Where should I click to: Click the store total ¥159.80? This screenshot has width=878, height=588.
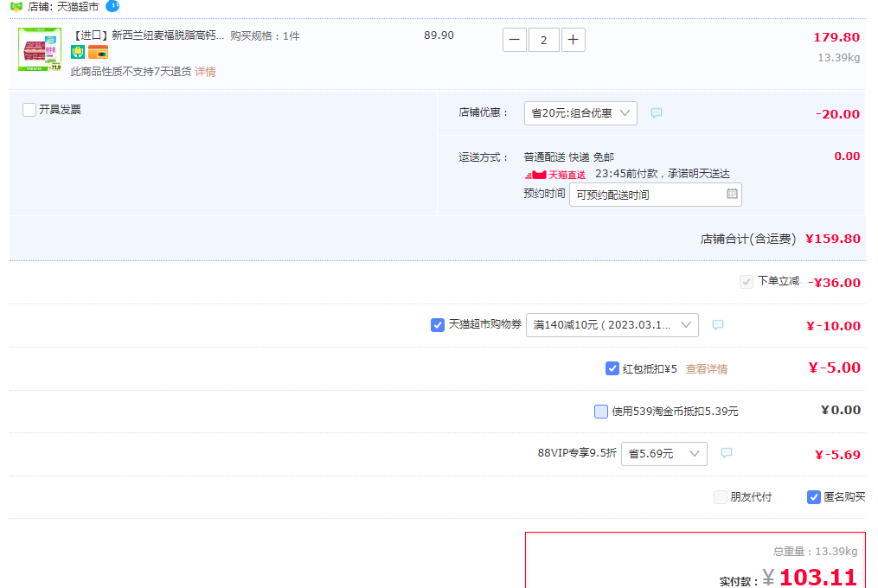pos(833,240)
